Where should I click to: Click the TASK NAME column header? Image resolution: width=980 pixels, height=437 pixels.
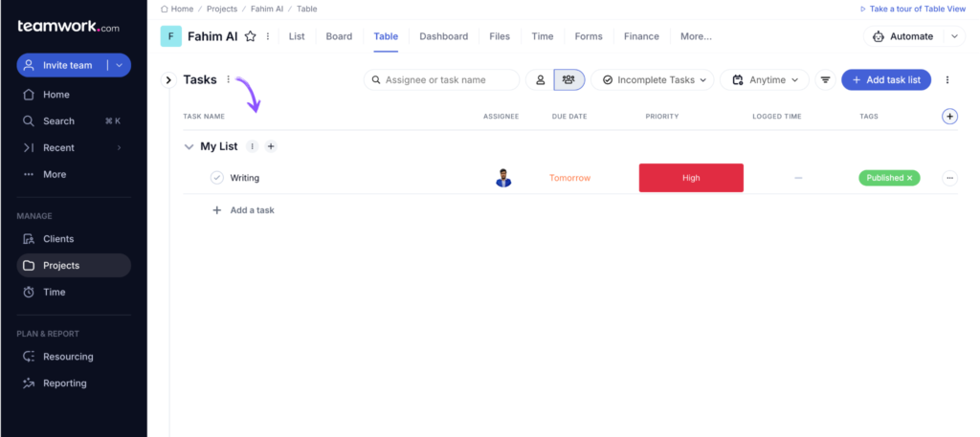tap(204, 117)
